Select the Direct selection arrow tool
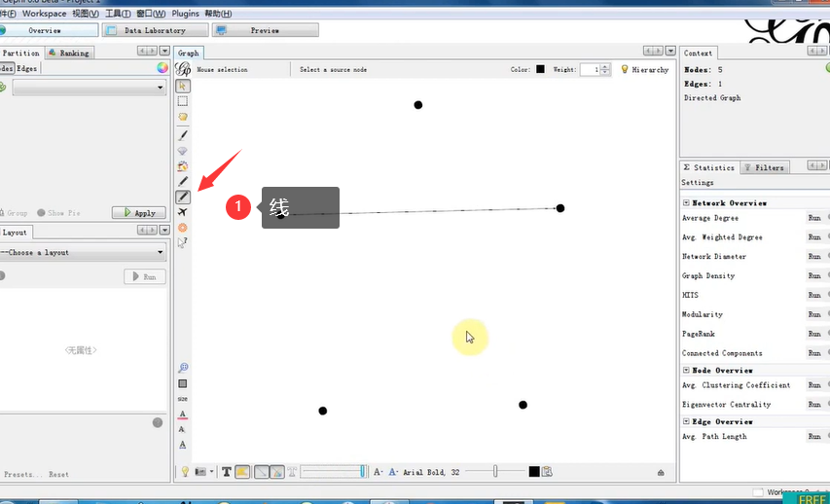This screenshot has height=504, width=830. [x=183, y=86]
